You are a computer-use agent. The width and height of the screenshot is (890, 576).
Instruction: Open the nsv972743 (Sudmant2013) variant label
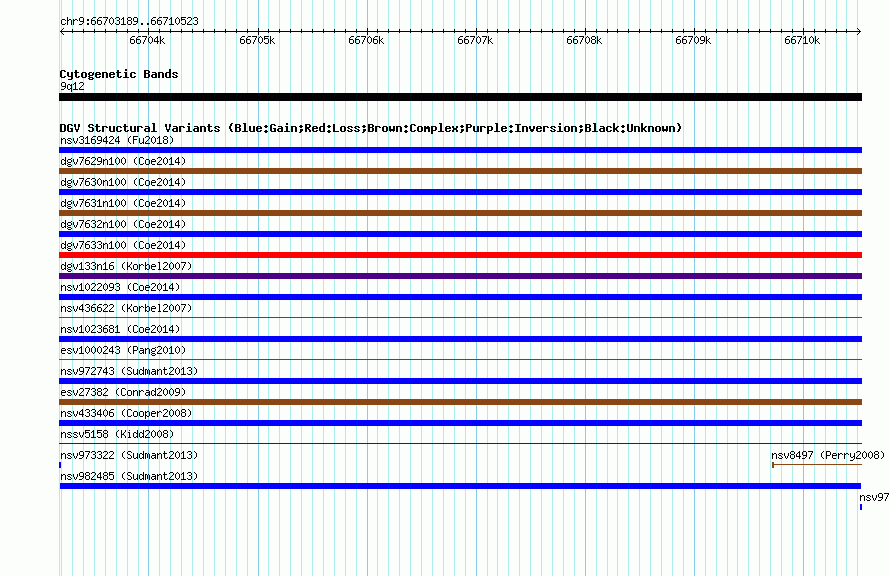click(129, 371)
